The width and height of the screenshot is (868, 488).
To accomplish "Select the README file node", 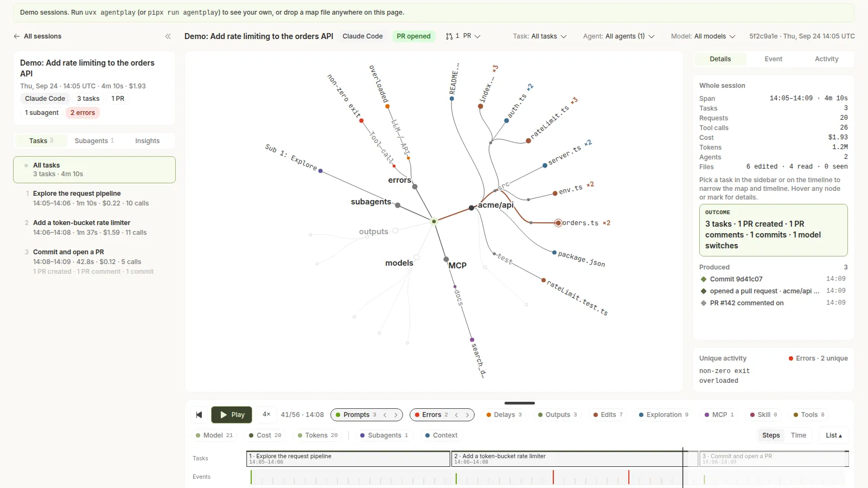I will tap(452, 99).
